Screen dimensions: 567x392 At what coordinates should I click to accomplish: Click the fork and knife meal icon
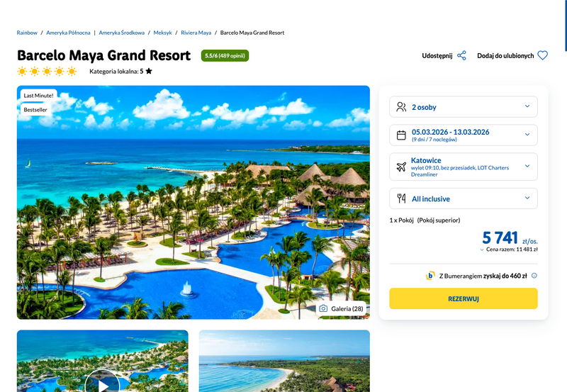pyautogui.click(x=401, y=198)
